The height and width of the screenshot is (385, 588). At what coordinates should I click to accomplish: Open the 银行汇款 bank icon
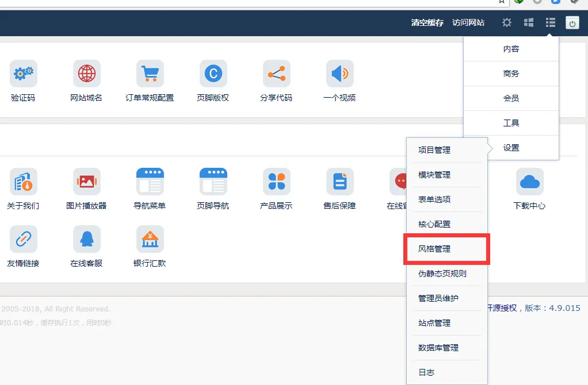pyautogui.click(x=150, y=239)
